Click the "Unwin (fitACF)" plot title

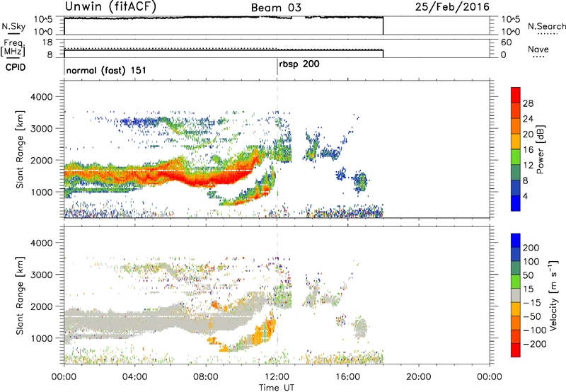tap(110, 6)
